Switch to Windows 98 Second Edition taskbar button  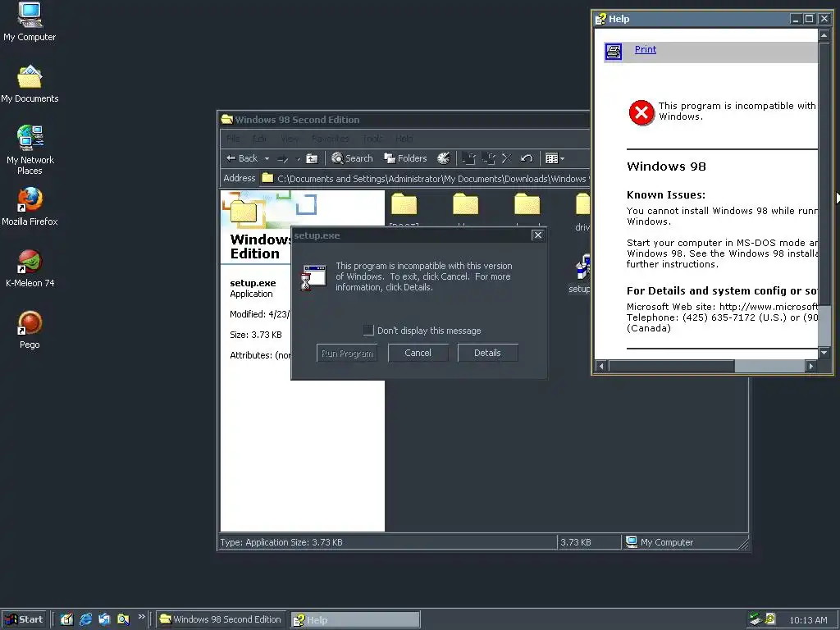pos(221,619)
